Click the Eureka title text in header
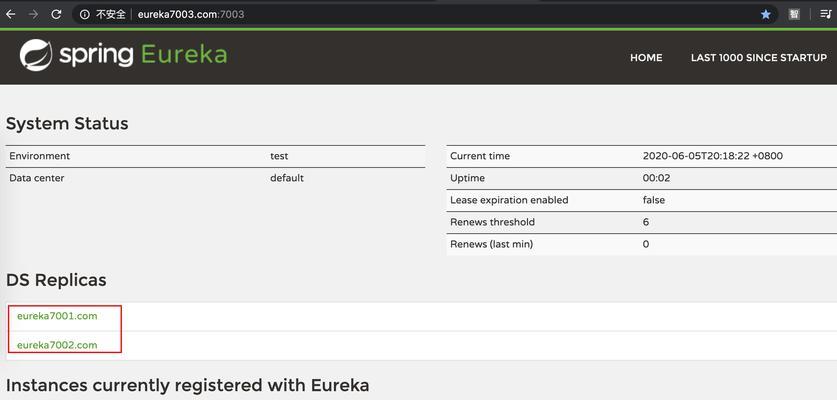 click(184, 55)
